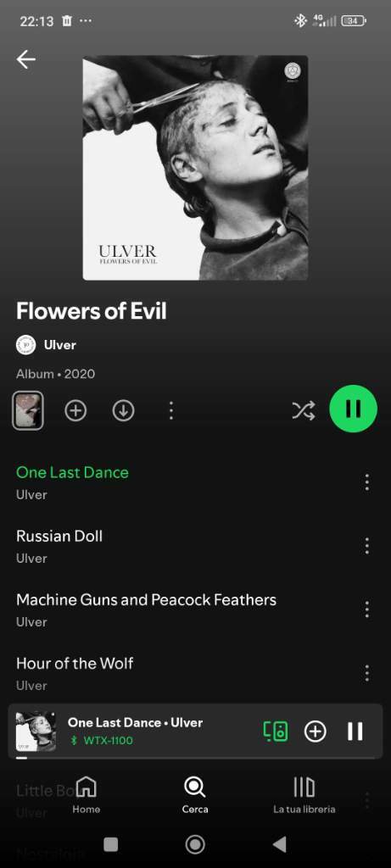Go back using the top-left arrow
The image size is (391, 868).
25,59
